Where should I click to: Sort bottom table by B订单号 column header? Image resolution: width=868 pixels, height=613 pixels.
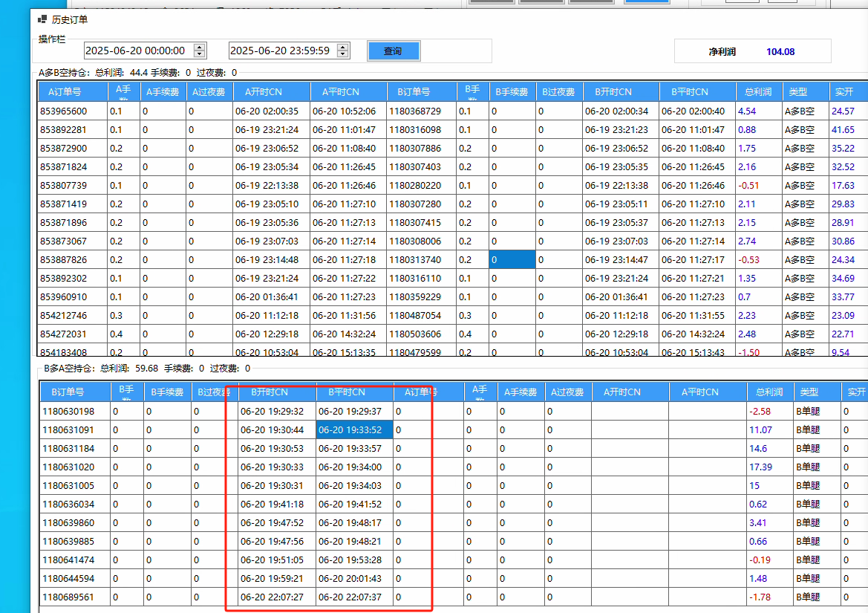click(68, 392)
